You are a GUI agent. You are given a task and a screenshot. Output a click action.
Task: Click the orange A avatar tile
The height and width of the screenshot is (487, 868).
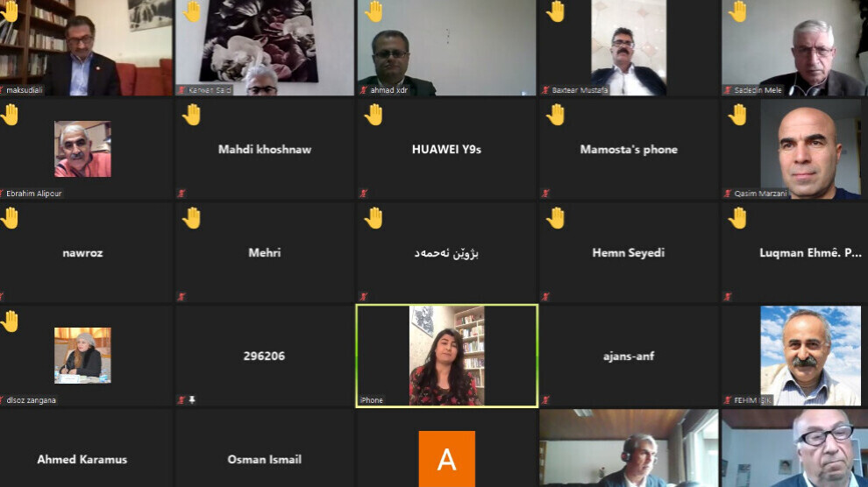pos(447,459)
